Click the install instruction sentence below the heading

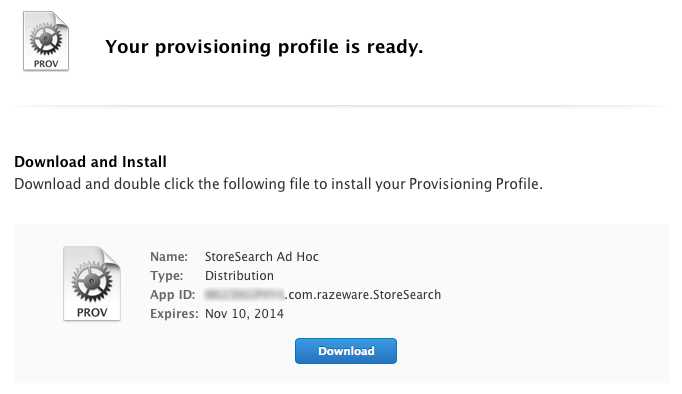[x=278, y=184]
